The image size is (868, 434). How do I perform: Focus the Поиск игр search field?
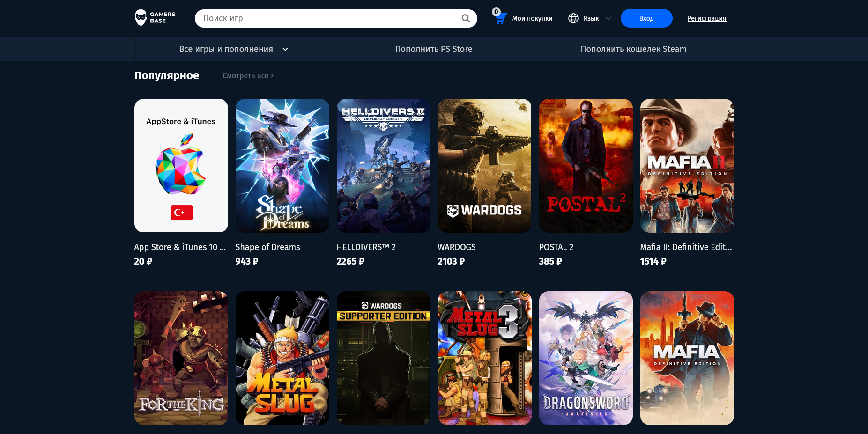pyautogui.click(x=336, y=18)
